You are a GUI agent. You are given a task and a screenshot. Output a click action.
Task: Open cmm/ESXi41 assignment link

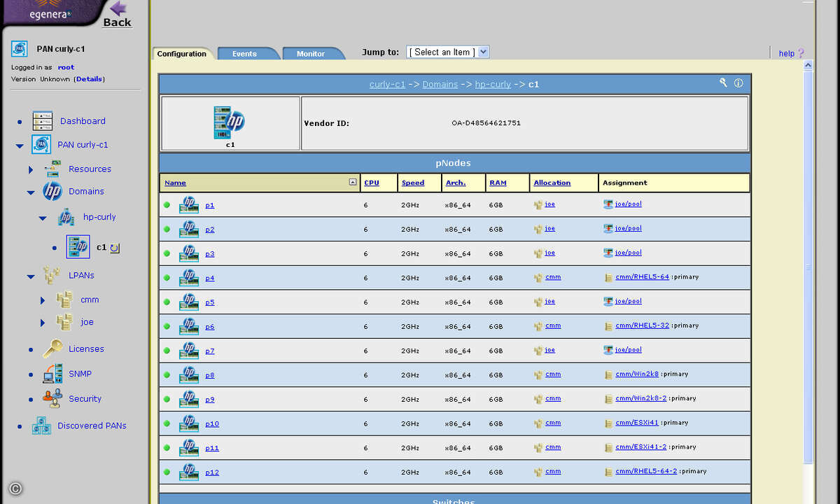click(637, 423)
